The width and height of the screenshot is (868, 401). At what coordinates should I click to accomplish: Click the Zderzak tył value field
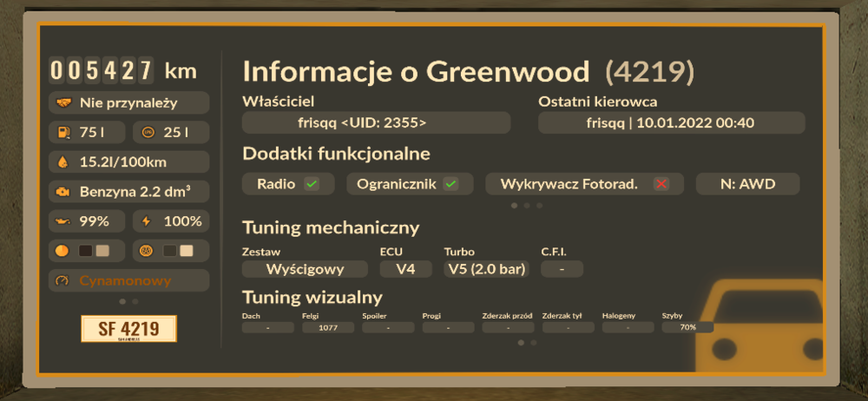[x=568, y=327]
